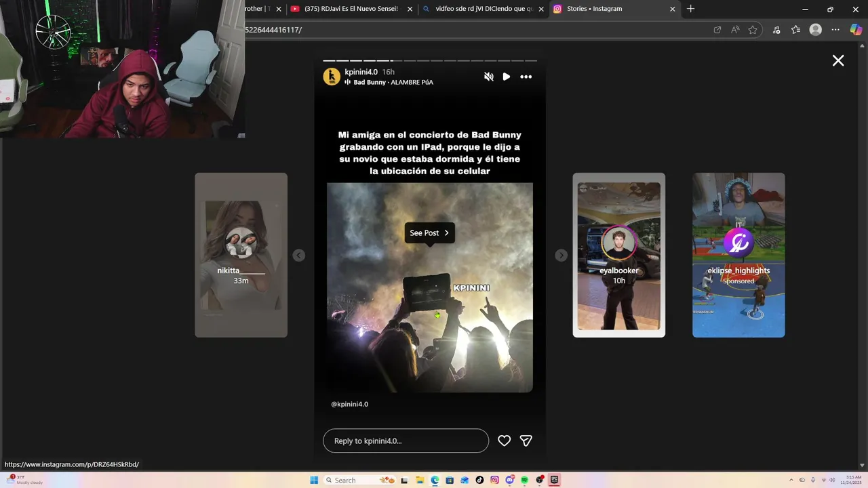This screenshot has height=488, width=868.
Task: Open eyalbooker story thumbnail
Action: [618, 255]
